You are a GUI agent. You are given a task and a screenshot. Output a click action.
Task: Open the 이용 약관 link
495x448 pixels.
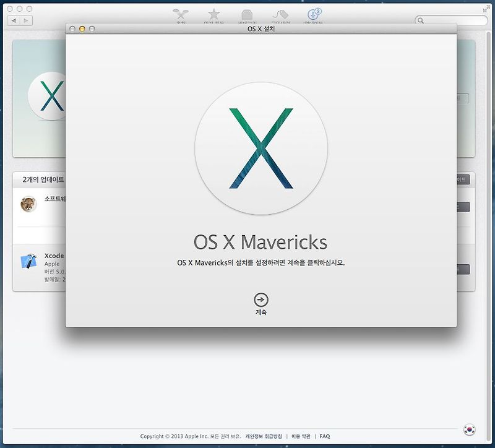[x=301, y=436]
